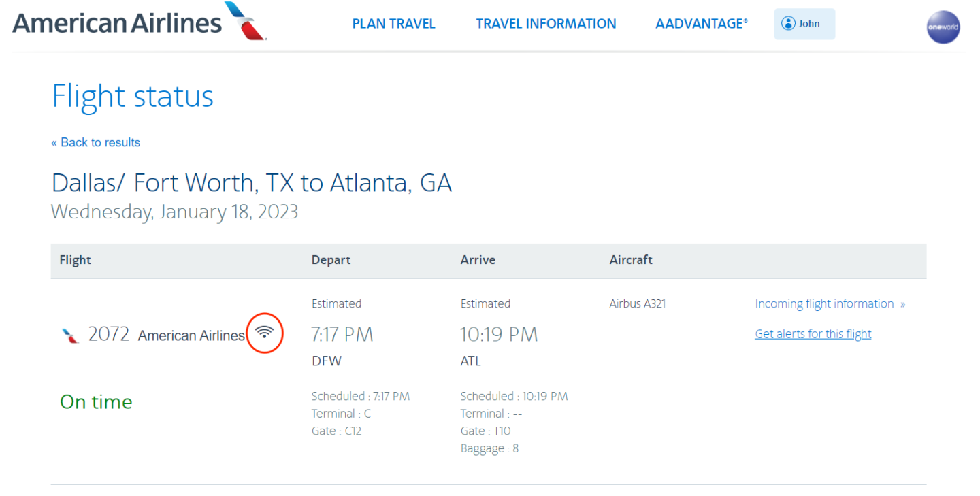Click Get alerts for this flight
Image resolution: width=980 pixels, height=496 pixels.
(x=813, y=334)
